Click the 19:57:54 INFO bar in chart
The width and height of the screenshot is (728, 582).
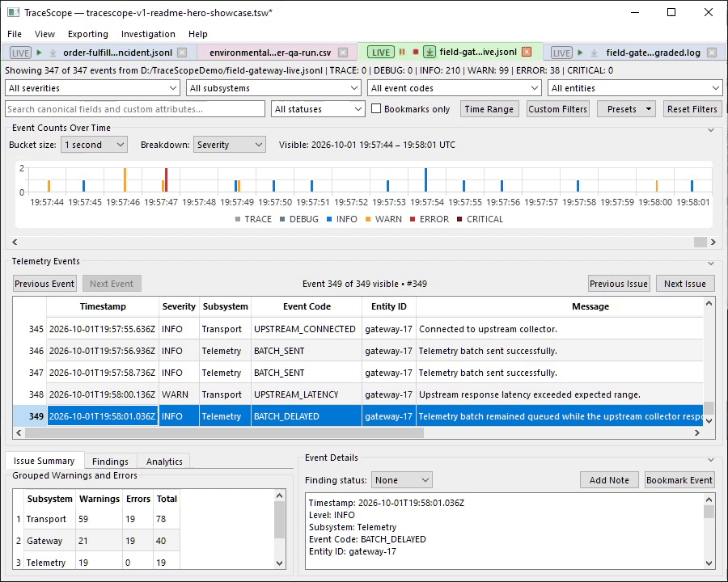point(425,180)
